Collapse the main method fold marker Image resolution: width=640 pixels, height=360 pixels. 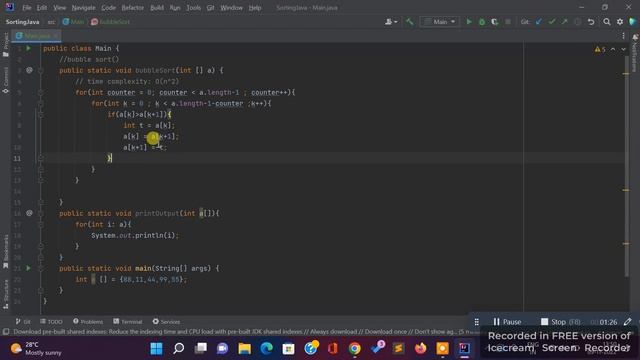click(x=40, y=268)
